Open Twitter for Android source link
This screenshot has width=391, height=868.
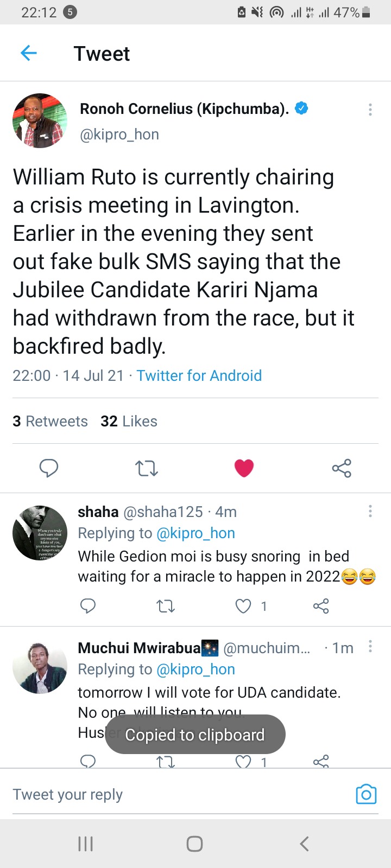click(x=199, y=375)
